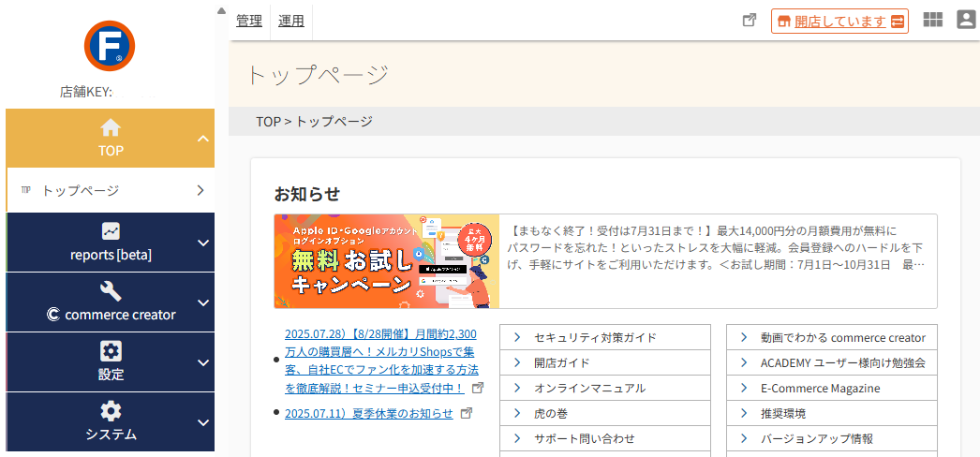
Task: Click the 設定 gear box icon
Action: pos(111,351)
